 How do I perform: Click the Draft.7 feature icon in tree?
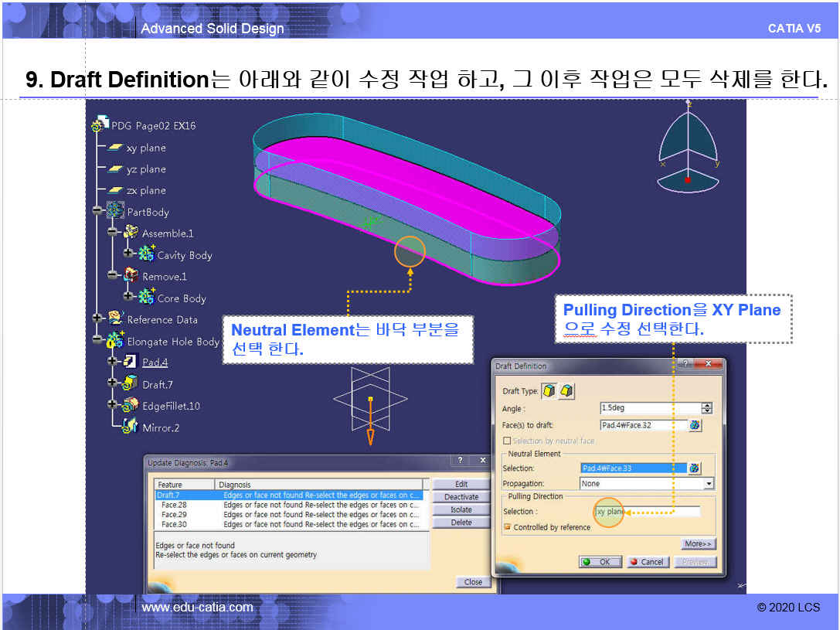(130, 383)
